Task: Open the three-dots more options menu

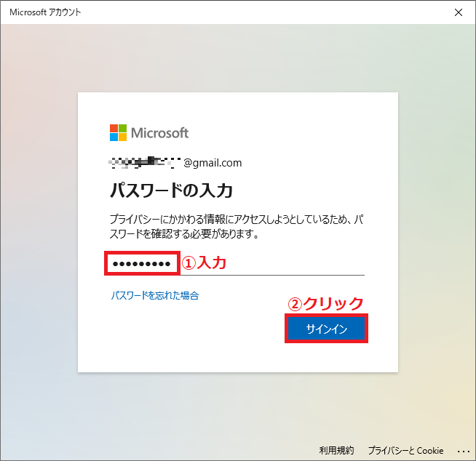Action: tap(463, 452)
